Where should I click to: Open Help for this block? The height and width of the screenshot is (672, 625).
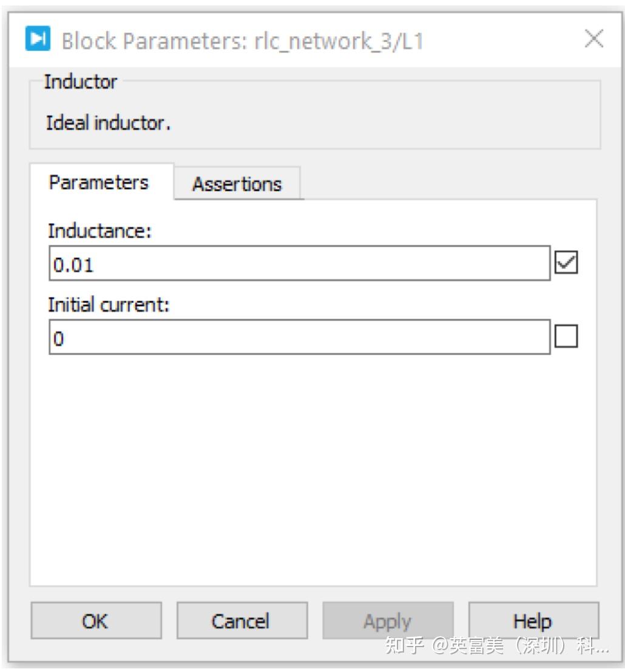coord(533,621)
